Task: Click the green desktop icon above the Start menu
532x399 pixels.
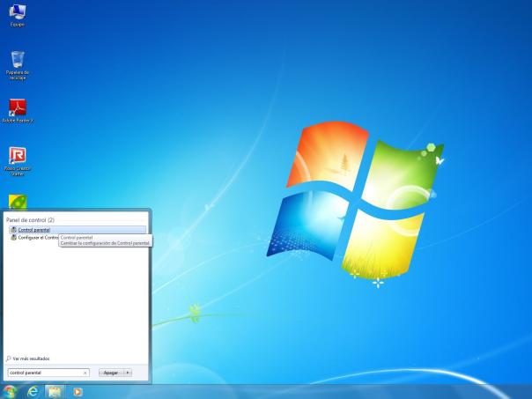Action: [17, 201]
